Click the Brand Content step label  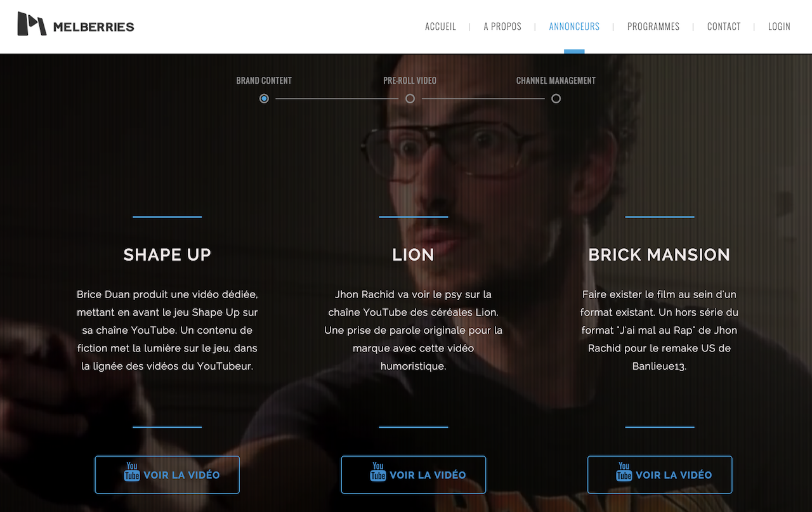pyautogui.click(x=264, y=81)
